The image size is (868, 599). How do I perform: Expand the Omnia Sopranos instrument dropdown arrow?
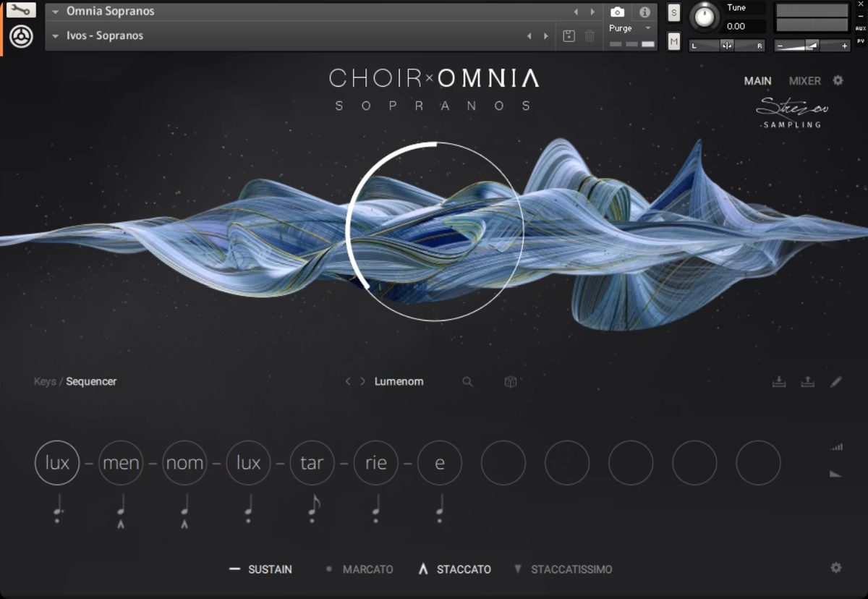pos(56,12)
